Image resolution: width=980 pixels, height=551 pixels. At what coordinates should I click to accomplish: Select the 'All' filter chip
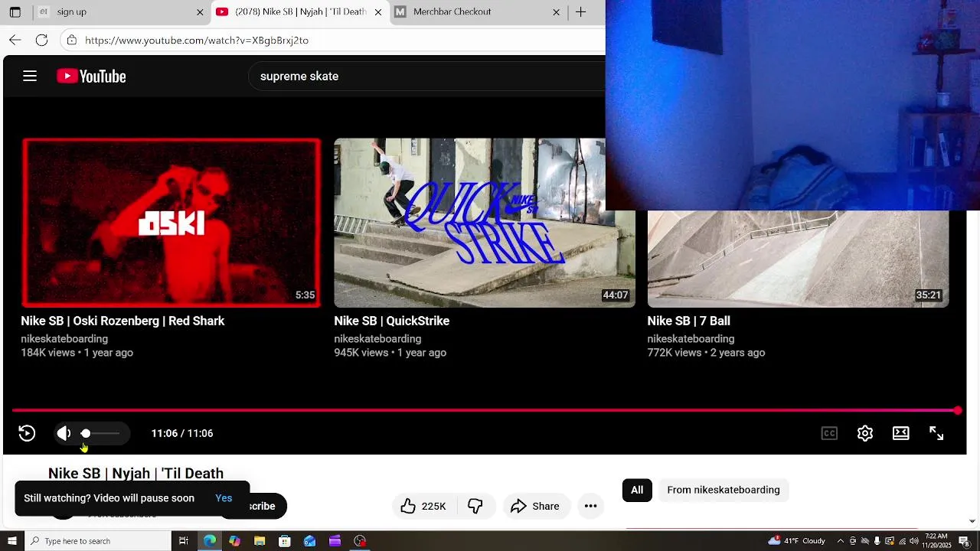[637, 490]
